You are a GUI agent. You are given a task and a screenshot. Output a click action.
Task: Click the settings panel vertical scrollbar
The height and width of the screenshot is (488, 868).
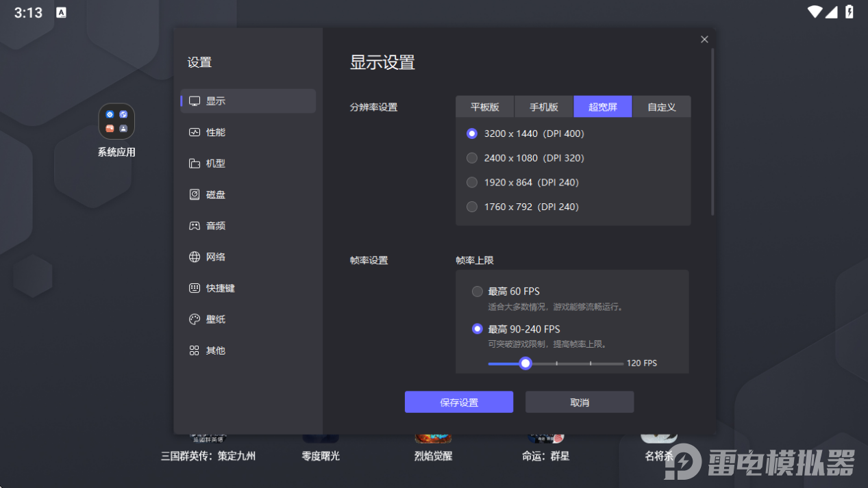(712, 131)
